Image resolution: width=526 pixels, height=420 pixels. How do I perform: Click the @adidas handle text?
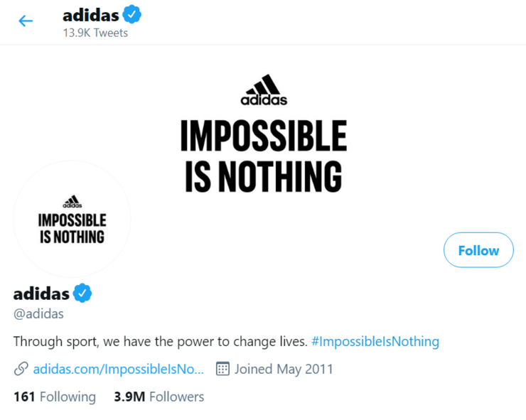point(39,313)
